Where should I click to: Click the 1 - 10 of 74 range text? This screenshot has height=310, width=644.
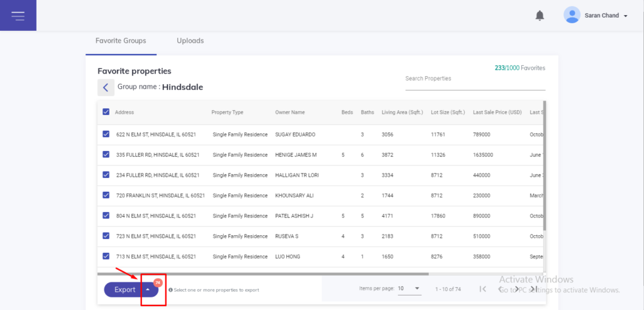448,289
